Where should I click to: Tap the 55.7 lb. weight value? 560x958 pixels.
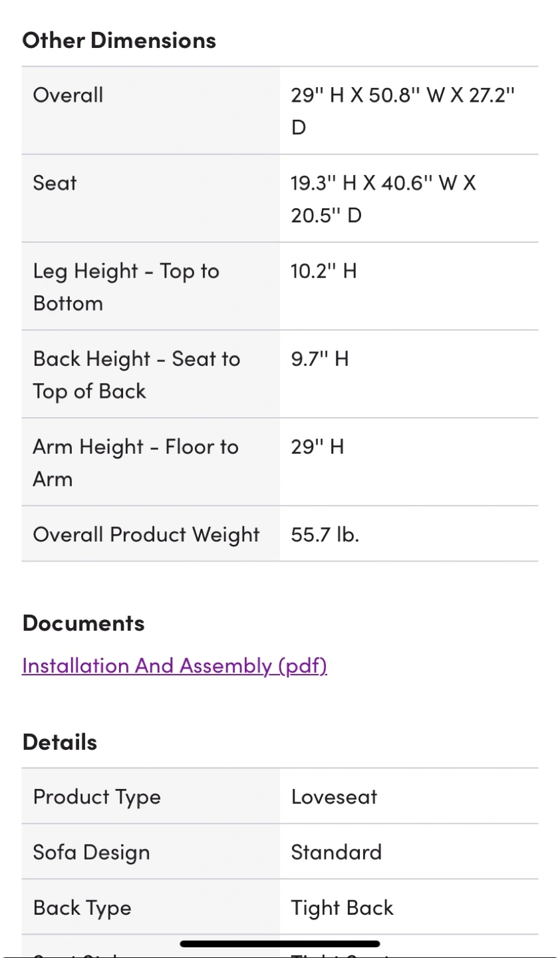point(325,534)
